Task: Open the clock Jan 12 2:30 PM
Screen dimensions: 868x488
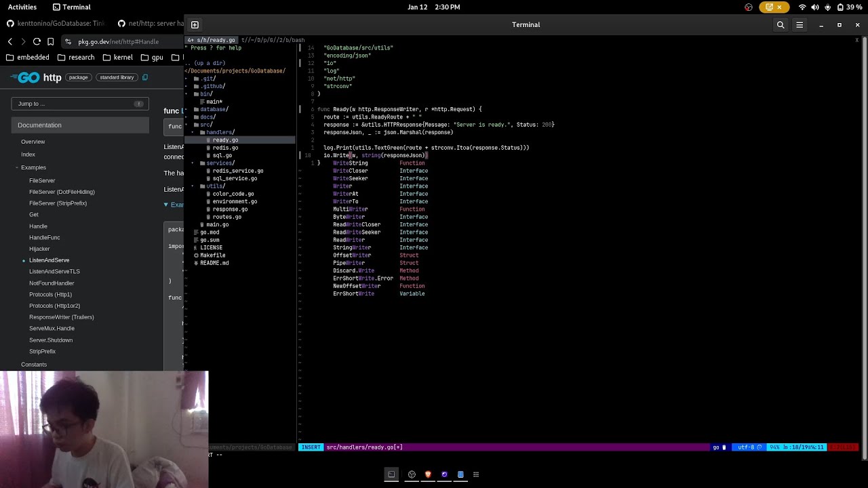Action: coord(434,7)
